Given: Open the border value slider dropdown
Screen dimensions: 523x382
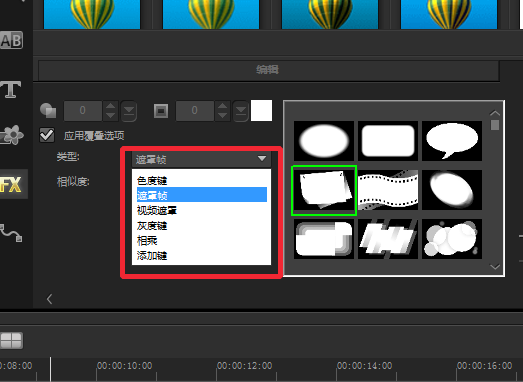Looking at the screenshot, I should pyautogui.click(x=240, y=111).
